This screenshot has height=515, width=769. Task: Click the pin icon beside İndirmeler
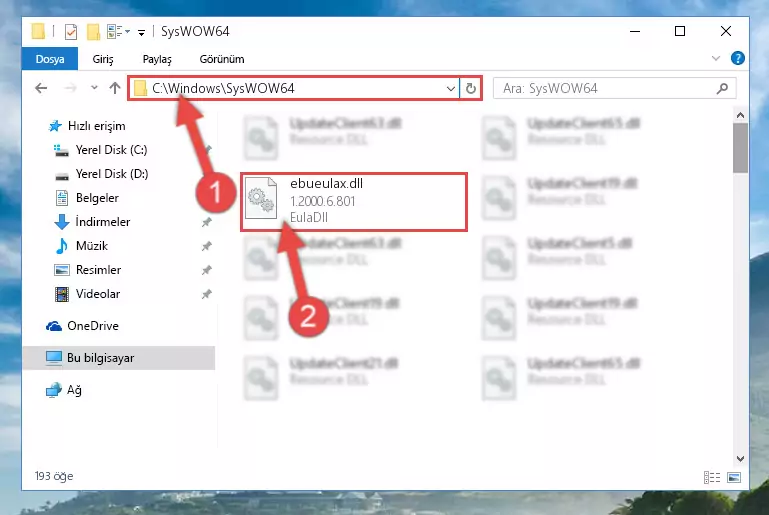pyautogui.click(x=206, y=223)
